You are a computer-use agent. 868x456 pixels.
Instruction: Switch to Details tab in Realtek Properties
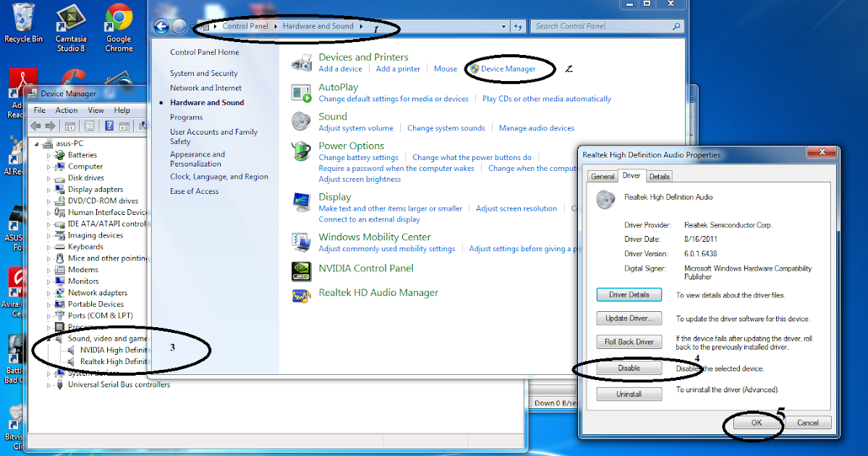click(x=659, y=176)
